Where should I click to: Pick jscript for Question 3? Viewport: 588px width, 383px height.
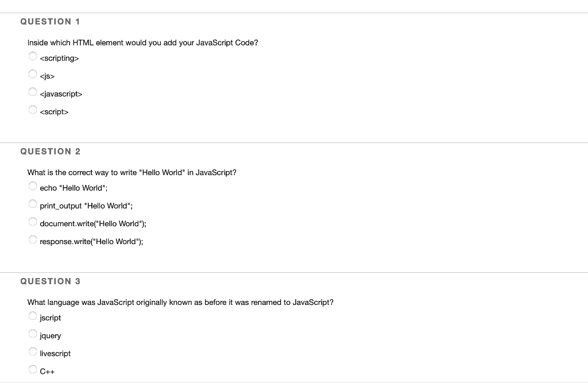33,315
